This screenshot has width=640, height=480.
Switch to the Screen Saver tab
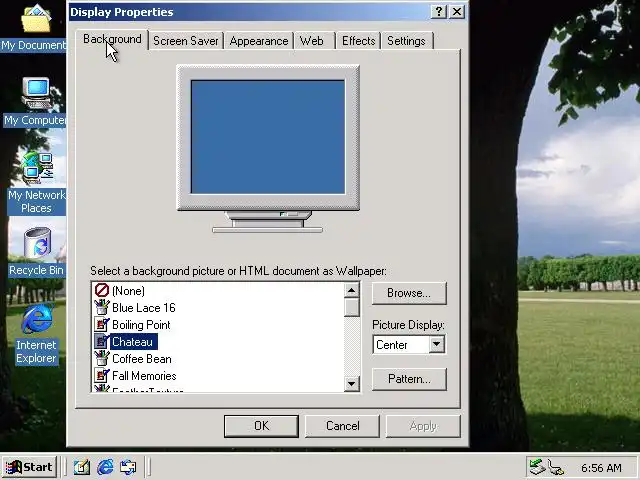tap(186, 41)
